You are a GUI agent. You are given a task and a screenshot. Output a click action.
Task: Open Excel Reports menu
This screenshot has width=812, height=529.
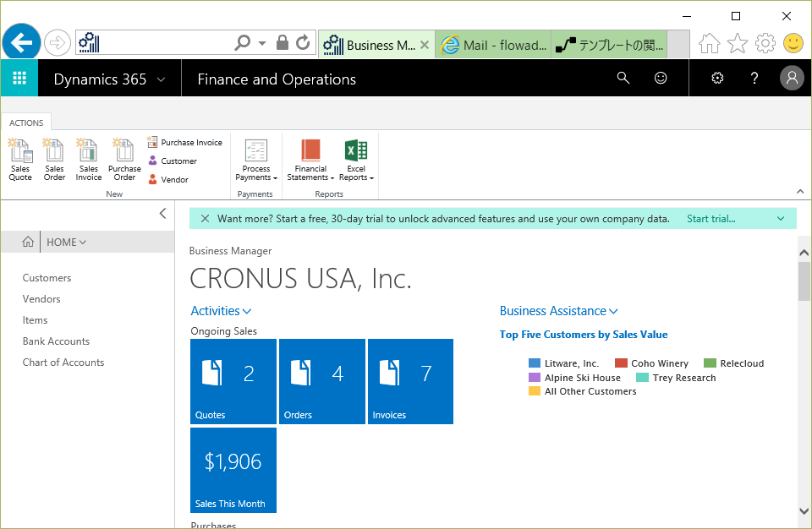[356, 161]
